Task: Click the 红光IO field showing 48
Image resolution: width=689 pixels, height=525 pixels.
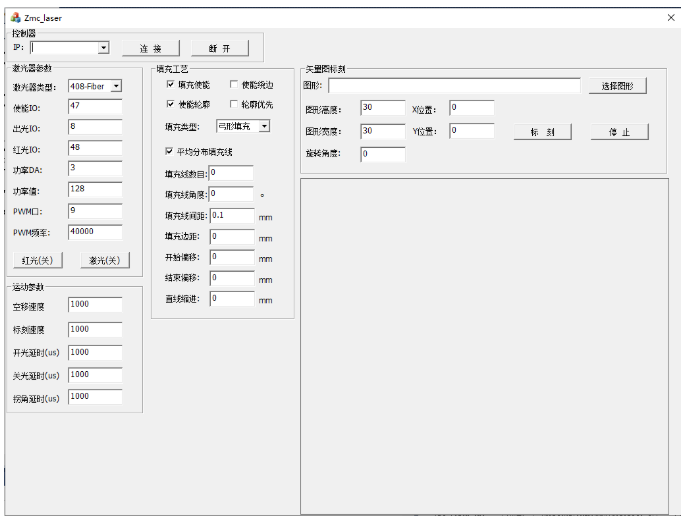Action: [95, 148]
